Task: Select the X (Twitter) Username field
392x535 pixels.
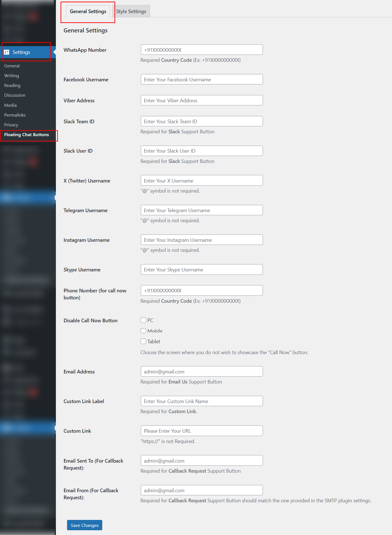Action: [x=202, y=181]
